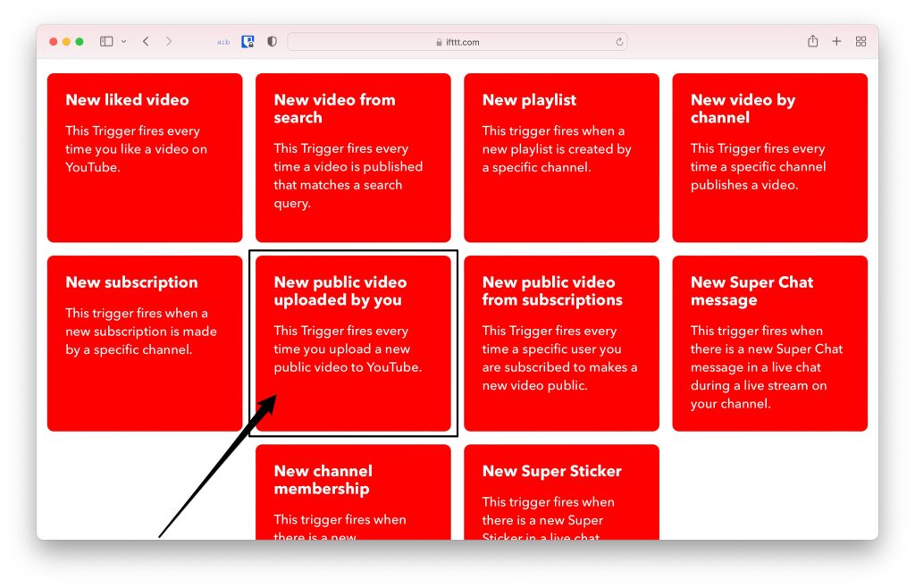915x588 pixels.
Task: Open the New Super Chat message trigger
Action: [769, 343]
